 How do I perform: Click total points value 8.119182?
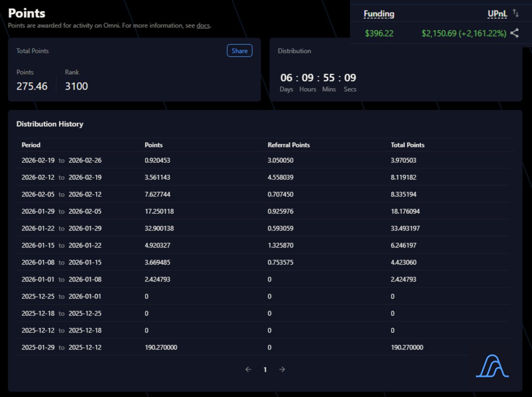(x=403, y=177)
